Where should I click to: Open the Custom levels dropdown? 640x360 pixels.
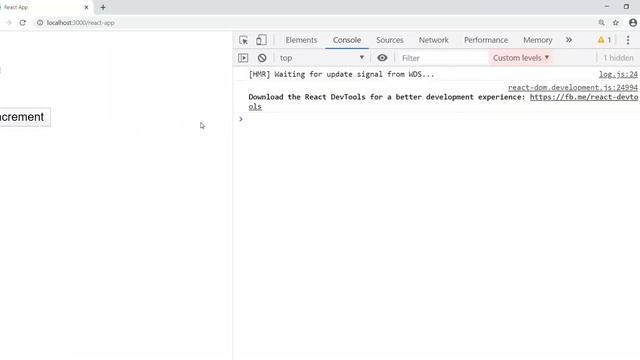(521, 58)
